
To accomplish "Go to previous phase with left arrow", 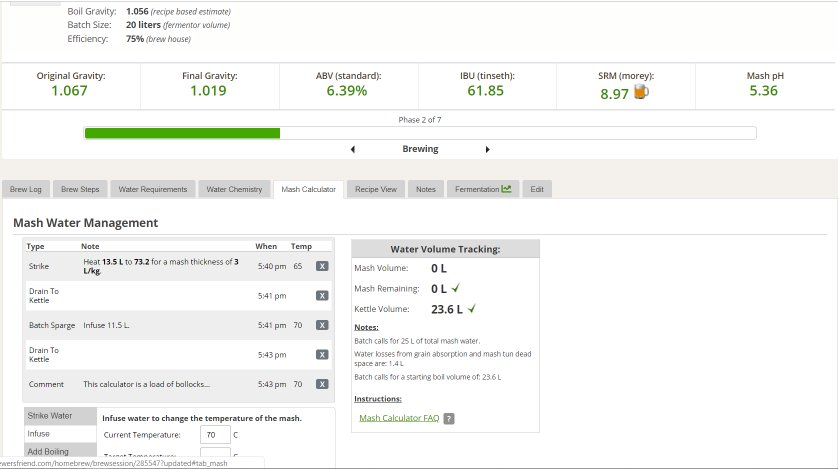I will [x=353, y=150].
